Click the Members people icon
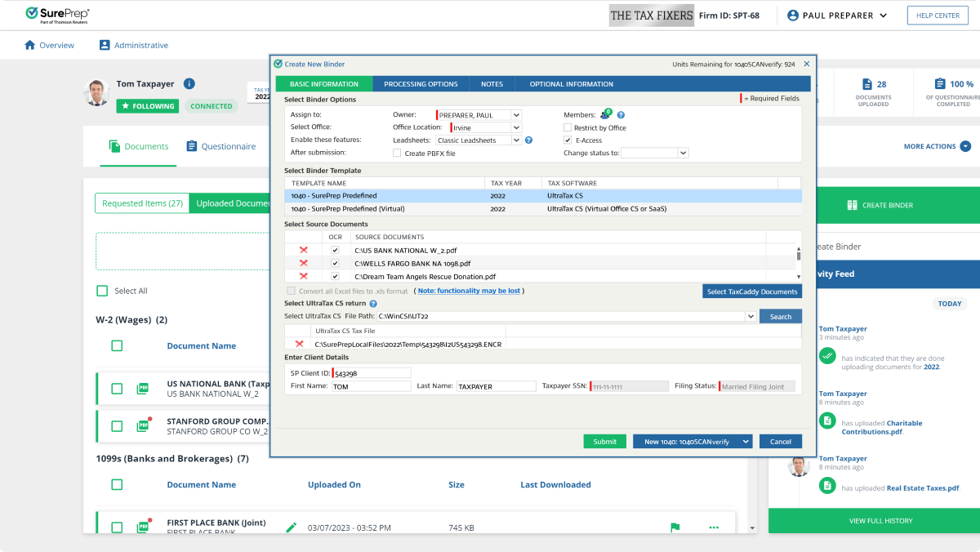The image size is (980, 552). coord(605,115)
